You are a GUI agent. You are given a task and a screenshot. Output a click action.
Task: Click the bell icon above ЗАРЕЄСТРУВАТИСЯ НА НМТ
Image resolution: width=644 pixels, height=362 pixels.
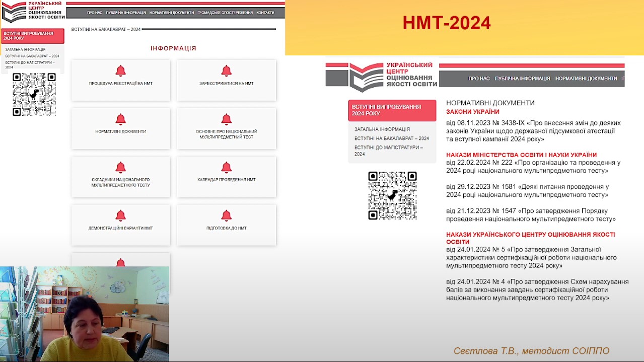(x=227, y=71)
